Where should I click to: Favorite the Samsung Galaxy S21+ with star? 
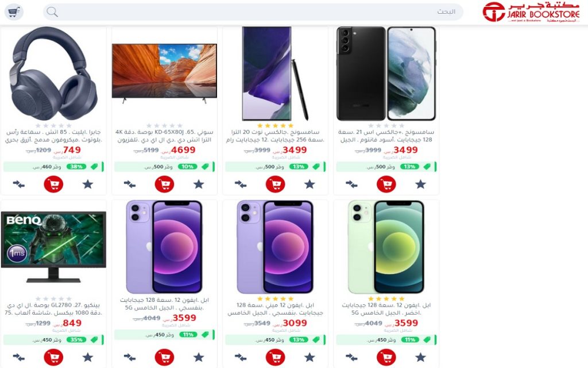pos(420,184)
